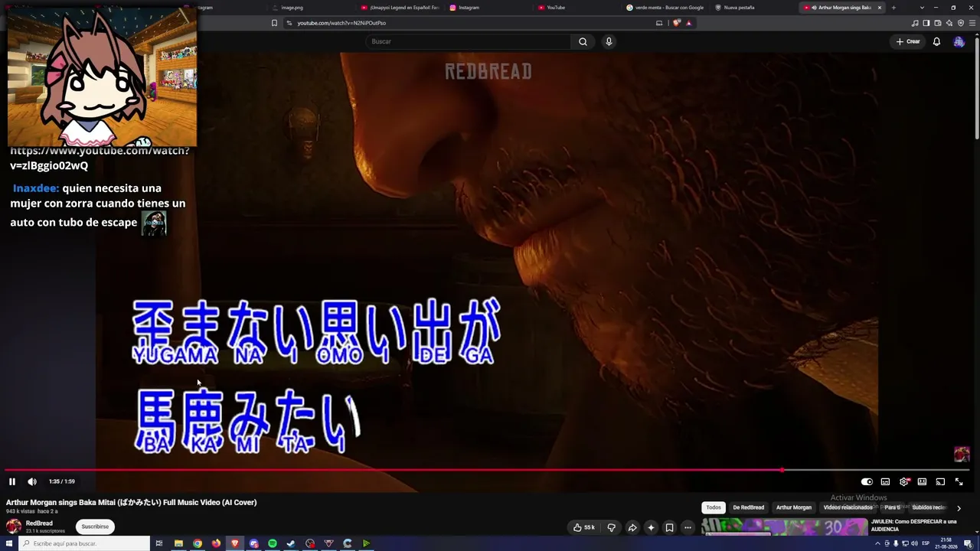Screen dimensions: 980x551
Task: Open Steam from the taskbar
Action: 291,543
